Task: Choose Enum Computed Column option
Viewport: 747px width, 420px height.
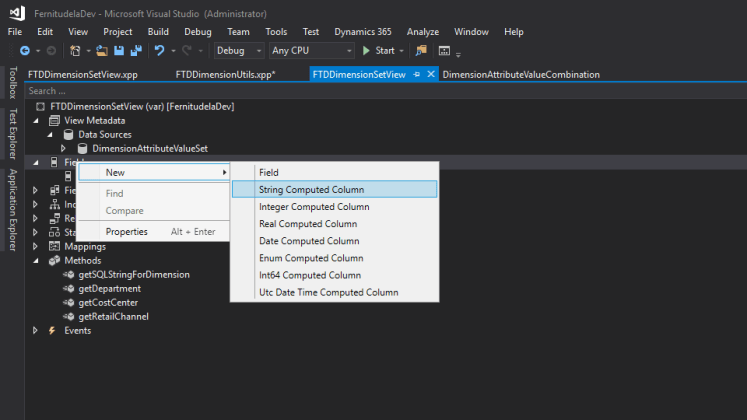Action: click(334, 258)
